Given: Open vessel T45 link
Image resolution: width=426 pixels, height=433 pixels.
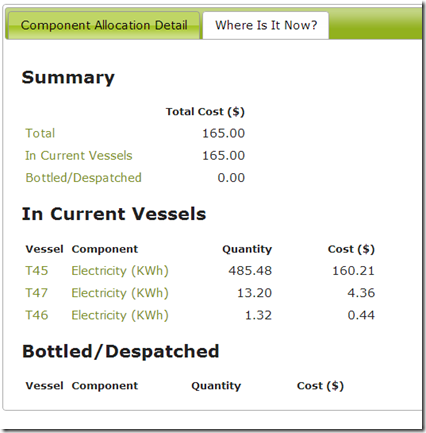Looking at the screenshot, I should click(x=37, y=271).
